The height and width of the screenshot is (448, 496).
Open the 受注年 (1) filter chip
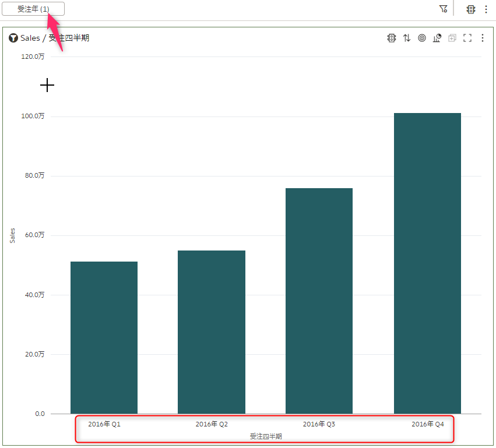pos(33,9)
